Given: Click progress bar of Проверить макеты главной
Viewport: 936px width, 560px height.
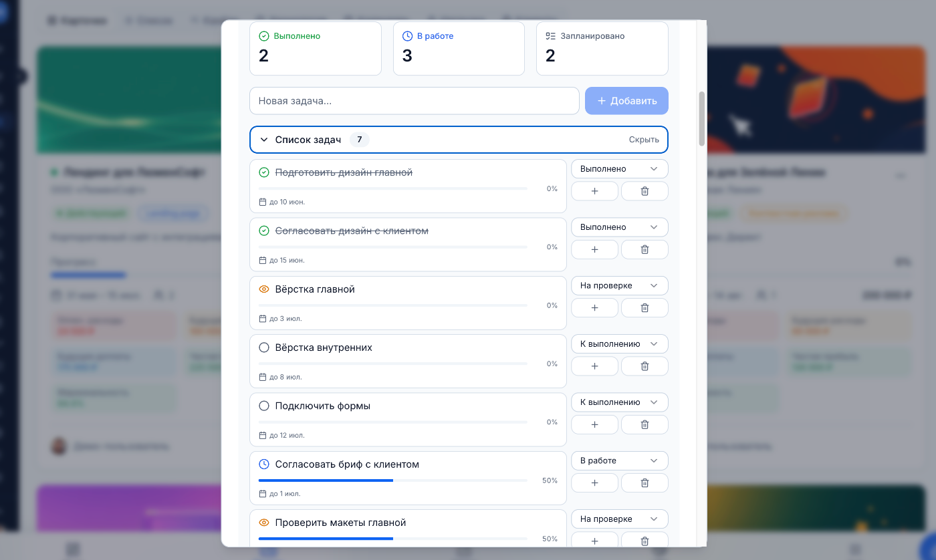Looking at the screenshot, I should click(x=392, y=539).
